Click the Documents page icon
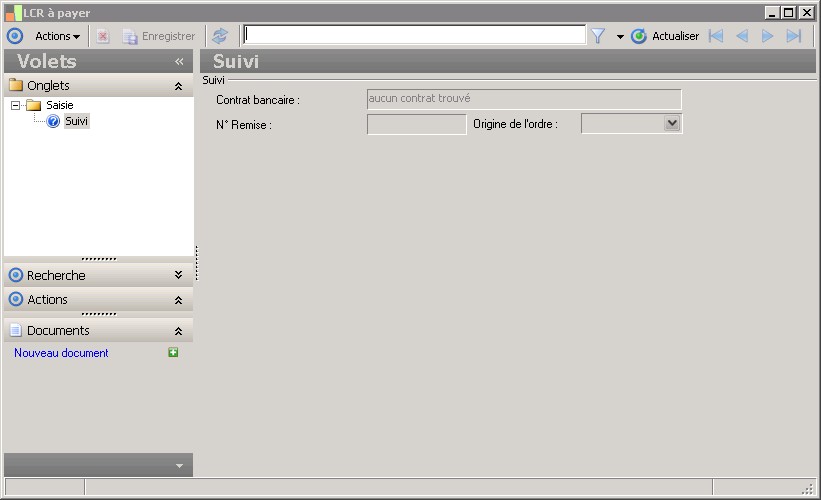 [x=16, y=330]
